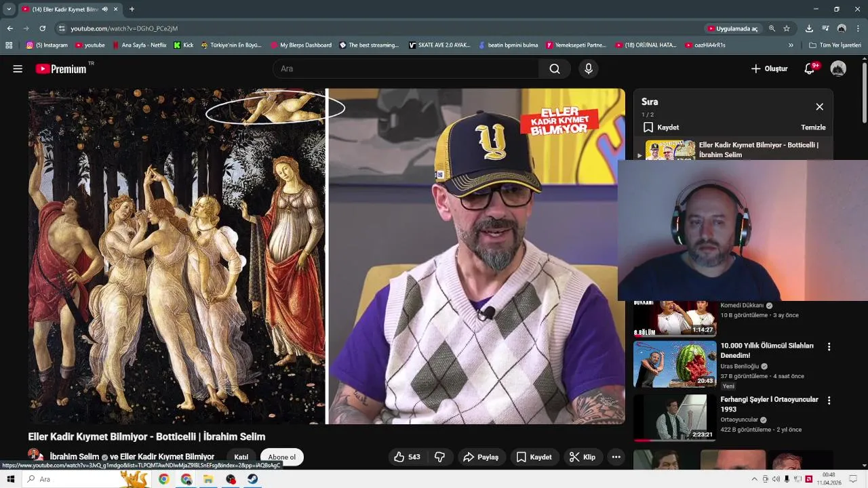This screenshot has height=488, width=868.
Task: Start voice search with the microphone
Action: pyautogui.click(x=589, y=68)
